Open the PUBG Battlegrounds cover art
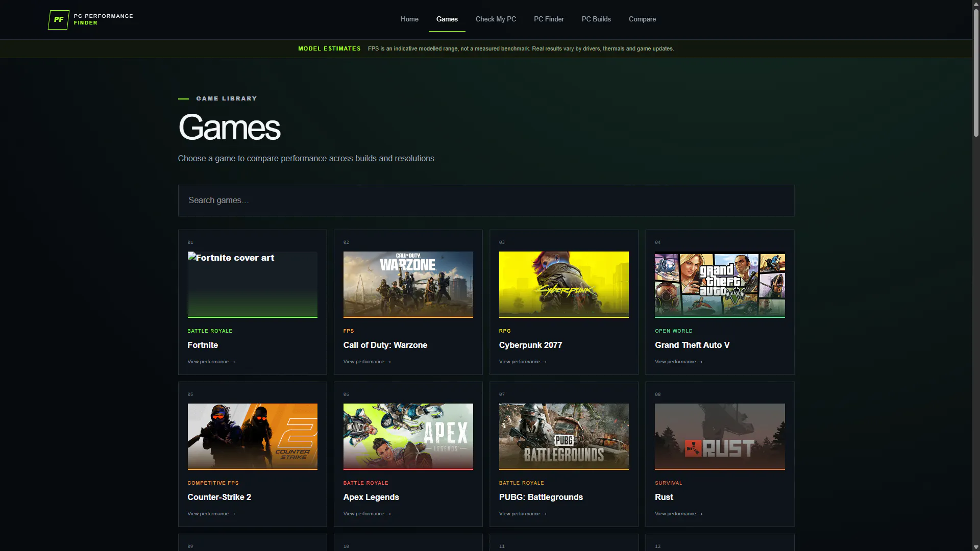This screenshot has height=551, width=980. tap(563, 436)
